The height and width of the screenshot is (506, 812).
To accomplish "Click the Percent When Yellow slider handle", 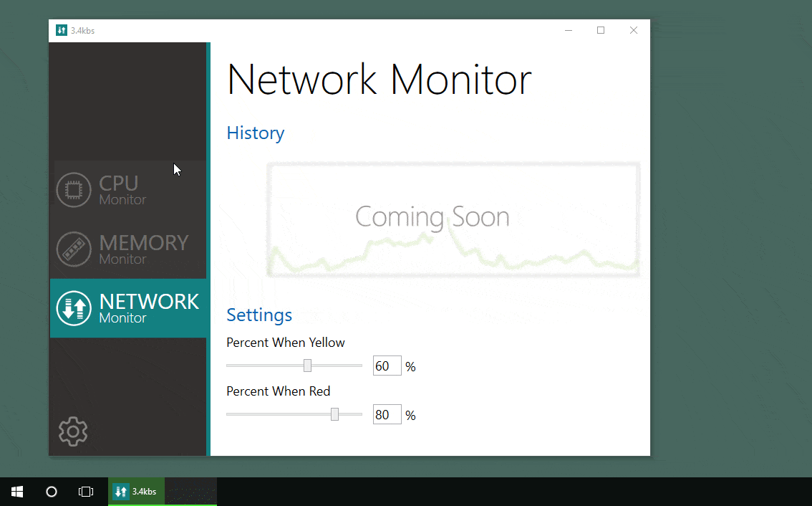I will [307, 366].
